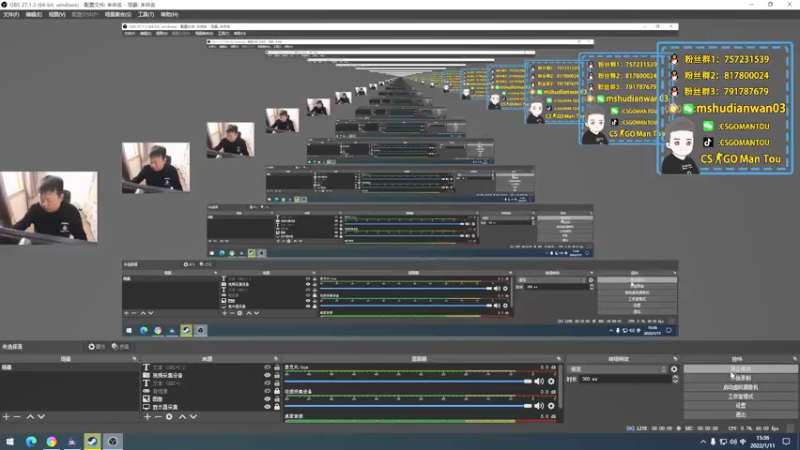Unlock the 显示器采集 source
Image resolution: width=800 pixels, height=450 pixels.
(x=277, y=407)
